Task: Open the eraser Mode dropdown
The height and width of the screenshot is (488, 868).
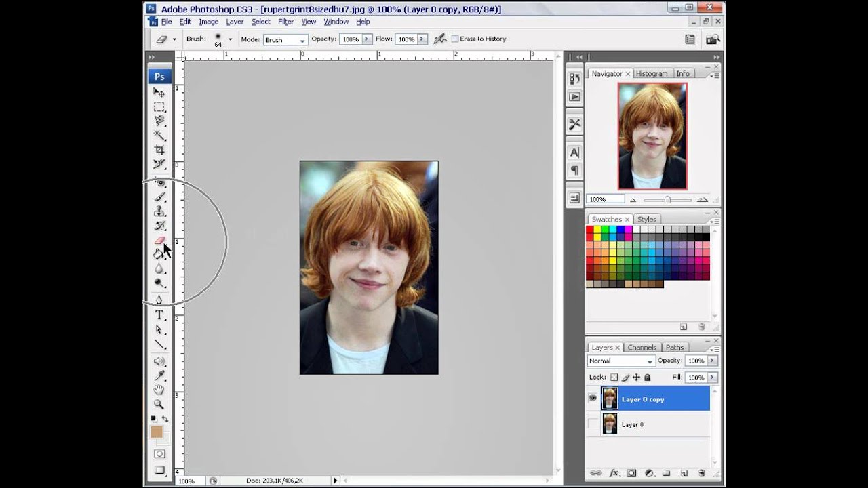Action: (x=285, y=40)
